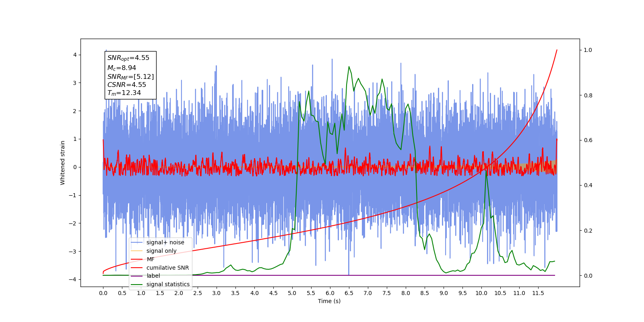The width and height of the screenshot is (644, 322).
Task: Click the x-axis tick label 1.5
Action: [160, 293]
